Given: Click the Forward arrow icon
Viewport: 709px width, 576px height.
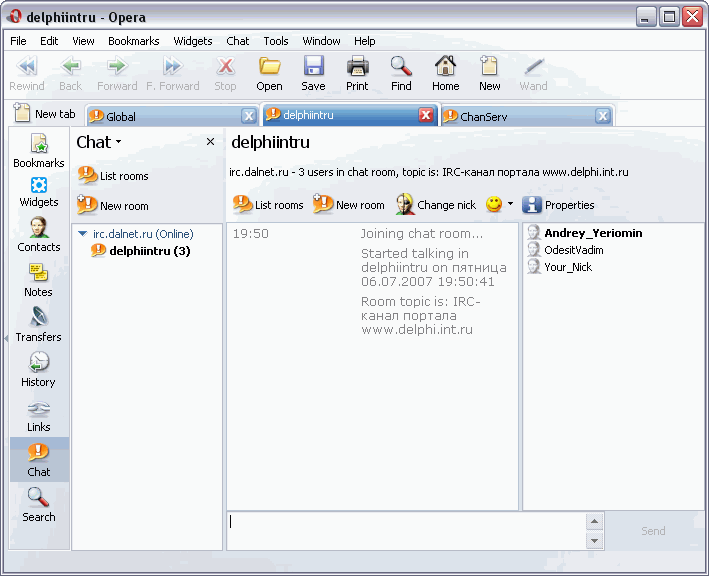Looking at the screenshot, I should tap(117, 66).
